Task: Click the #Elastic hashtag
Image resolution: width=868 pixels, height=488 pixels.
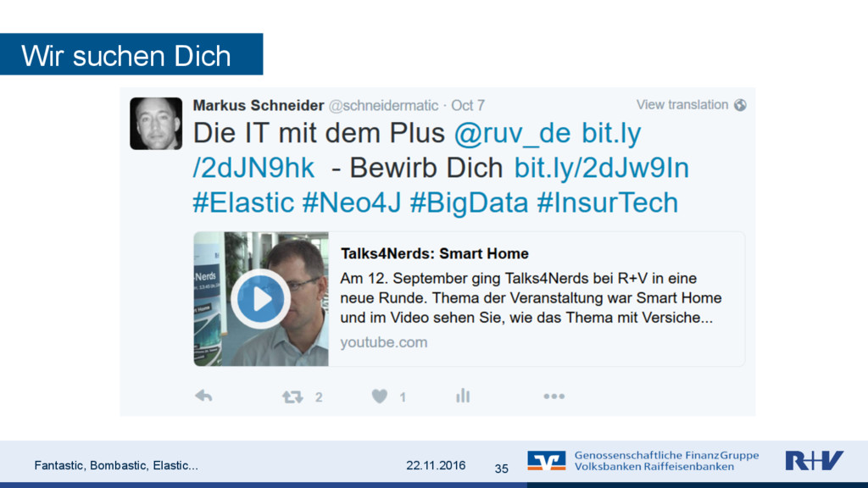Action: [x=243, y=202]
